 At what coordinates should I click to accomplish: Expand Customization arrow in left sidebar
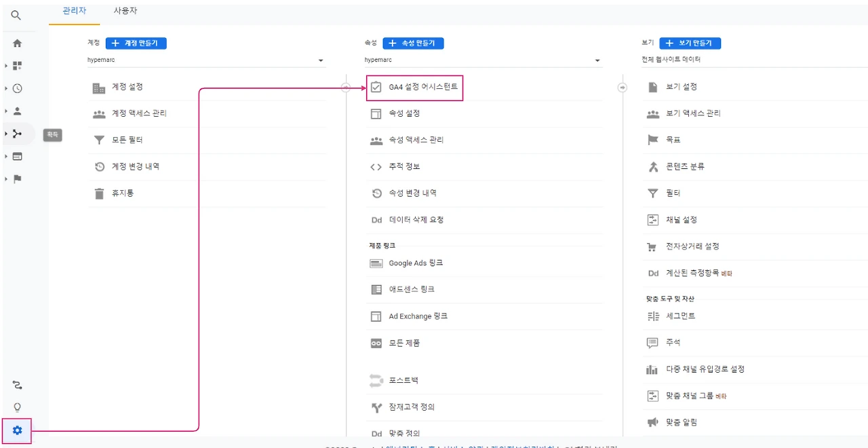[5, 66]
